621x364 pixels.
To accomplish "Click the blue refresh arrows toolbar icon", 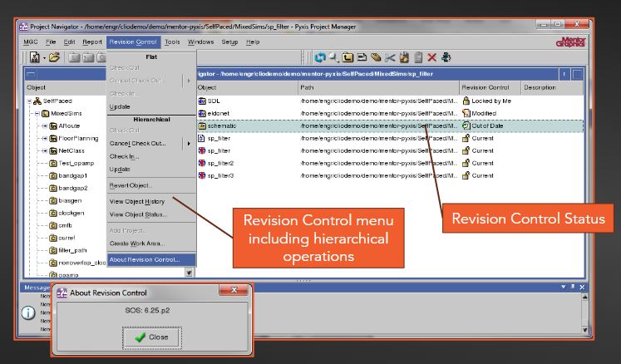I will pyautogui.click(x=319, y=57).
